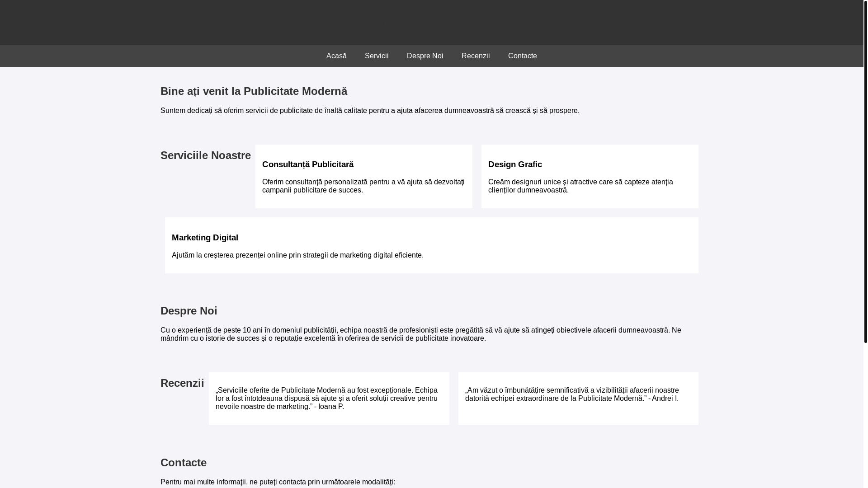Image resolution: width=868 pixels, height=488 pixels.
Task: Open Recenzii from the navigation bar
Action: (x=476, y=56)
